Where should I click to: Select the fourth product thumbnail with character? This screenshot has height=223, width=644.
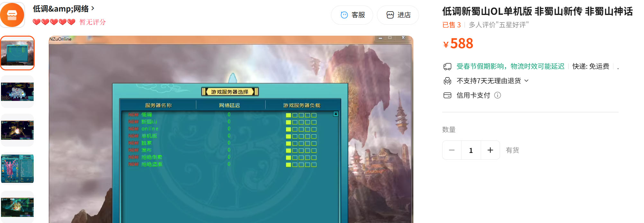[17, 169]
